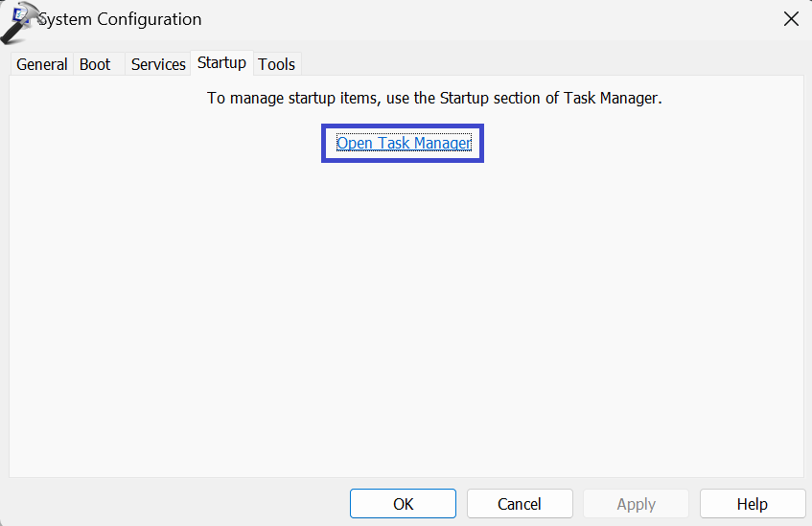
Task: Click the System Configuration title text
Action: [120, 19]
